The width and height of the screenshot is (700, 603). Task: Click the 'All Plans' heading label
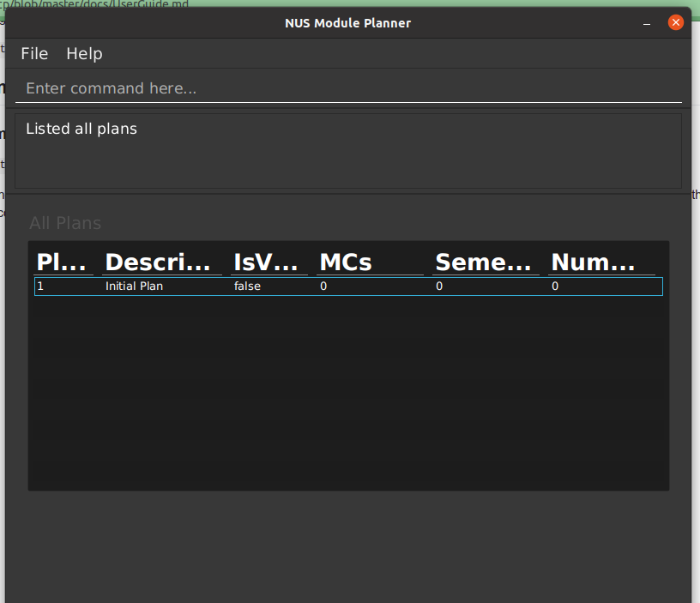click(65, 223)
